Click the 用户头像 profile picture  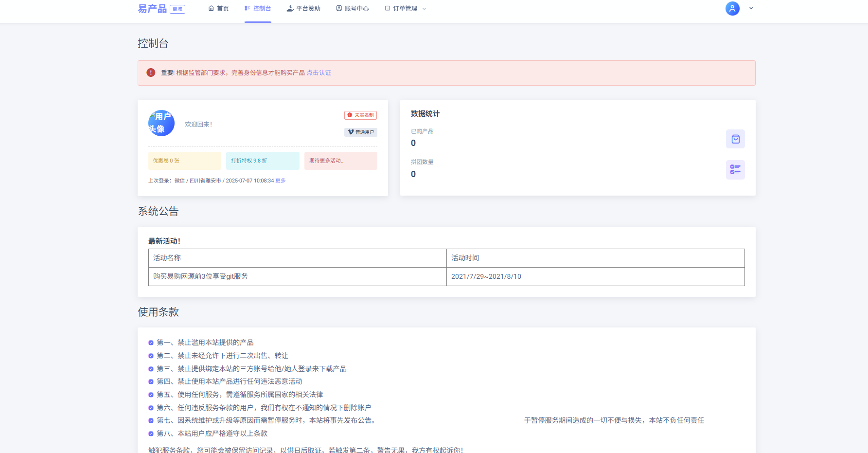click(161, 123)
